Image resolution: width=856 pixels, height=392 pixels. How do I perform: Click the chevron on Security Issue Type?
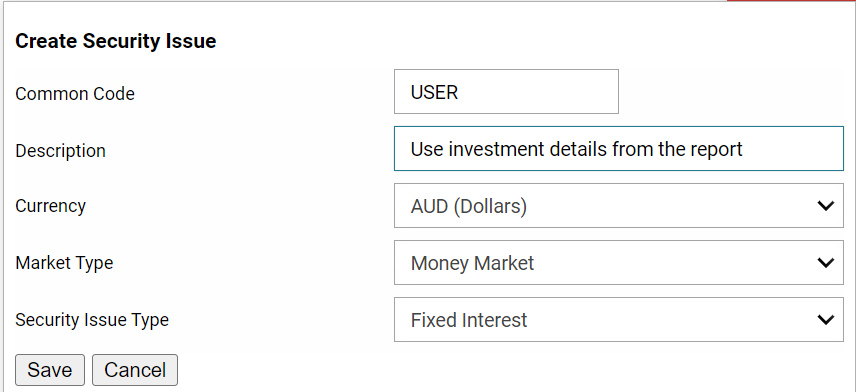825,319
